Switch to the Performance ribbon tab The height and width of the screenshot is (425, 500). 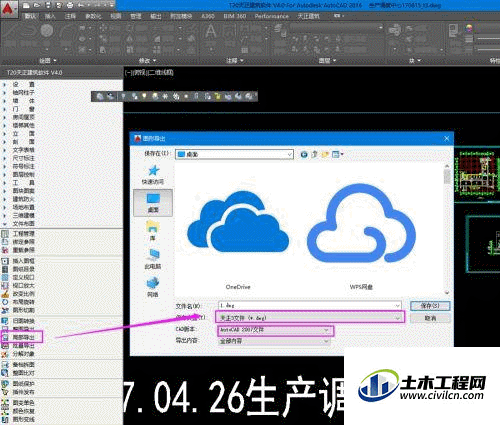[272, 16]
